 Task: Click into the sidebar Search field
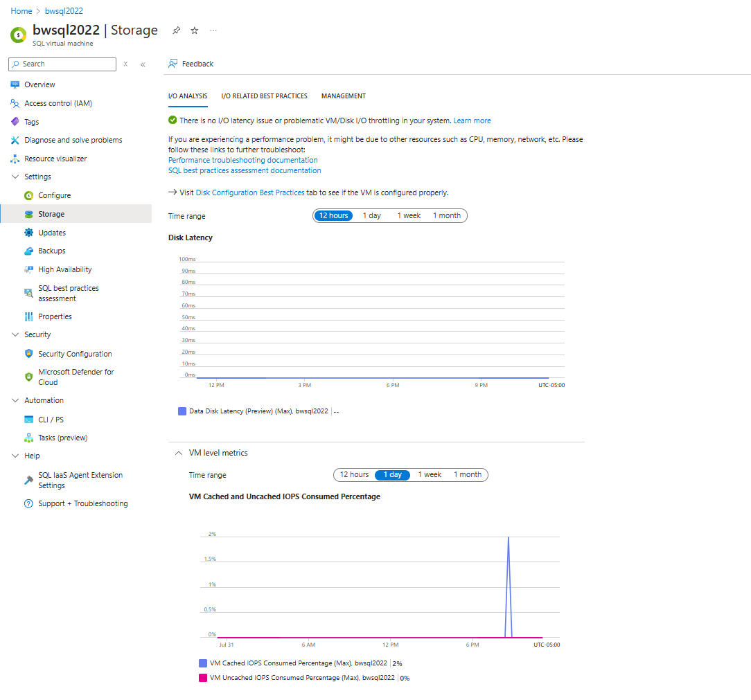pyautogui.click(x=62, y=64)
